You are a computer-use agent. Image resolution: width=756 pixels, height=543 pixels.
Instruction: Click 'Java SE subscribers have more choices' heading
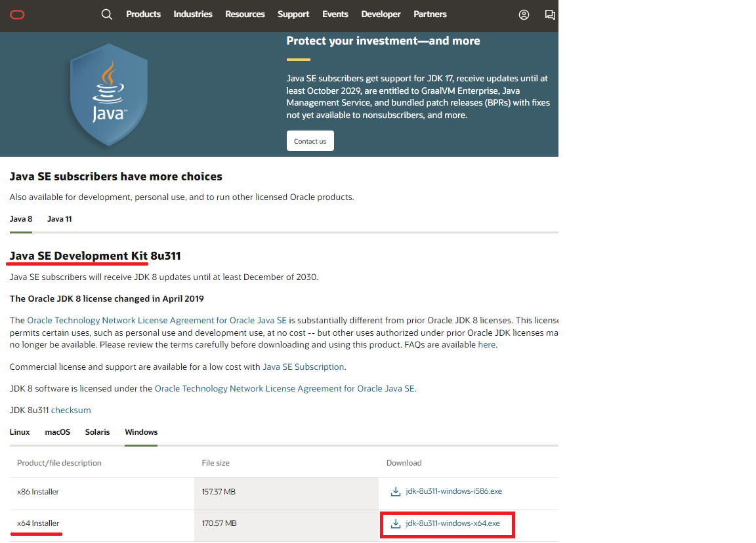coord(115,177)
